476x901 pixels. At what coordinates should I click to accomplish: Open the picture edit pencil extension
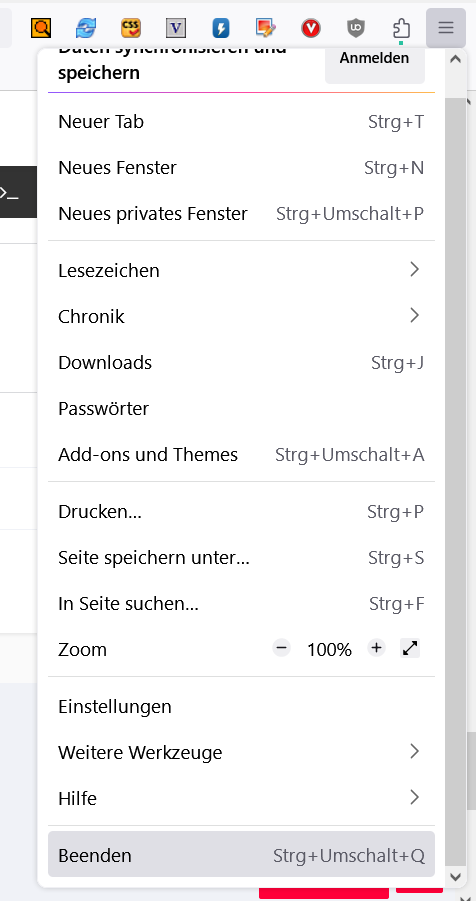[266, 28]
